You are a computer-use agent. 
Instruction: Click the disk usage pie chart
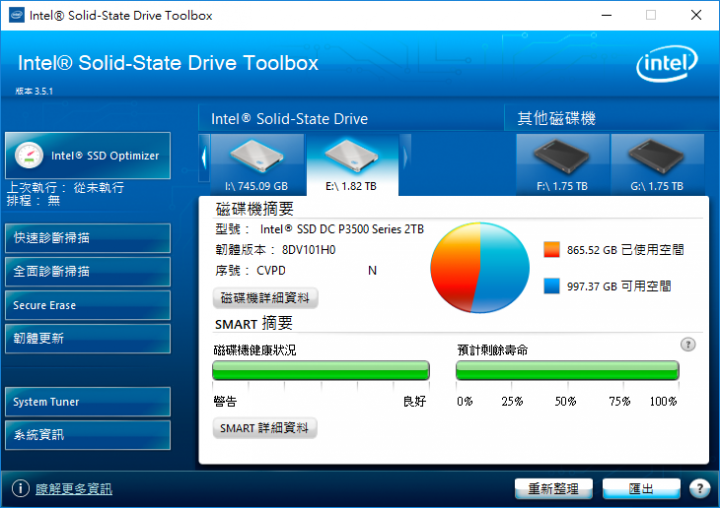[480, 268]
